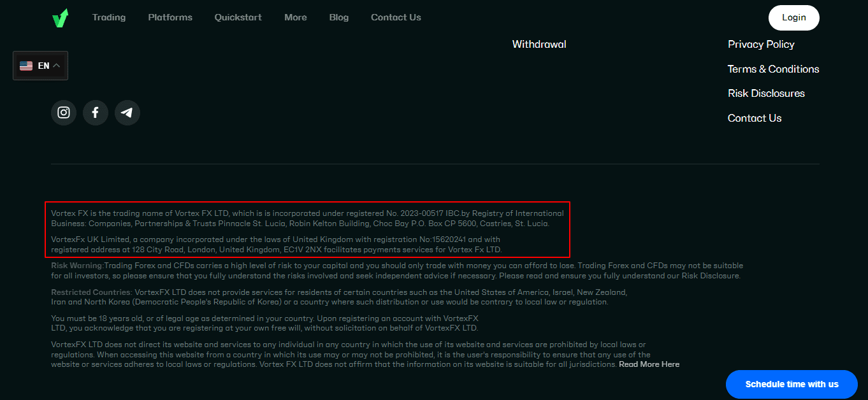Expand the More navigation menu

[295, 17]
